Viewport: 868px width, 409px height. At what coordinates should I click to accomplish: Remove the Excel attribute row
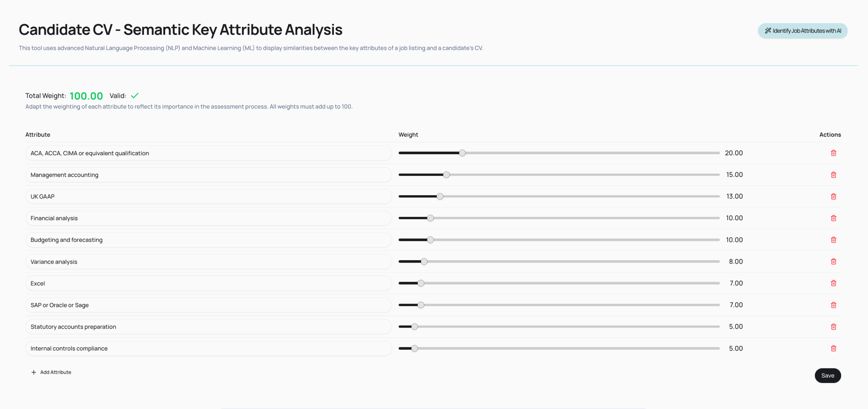[833, 283]
